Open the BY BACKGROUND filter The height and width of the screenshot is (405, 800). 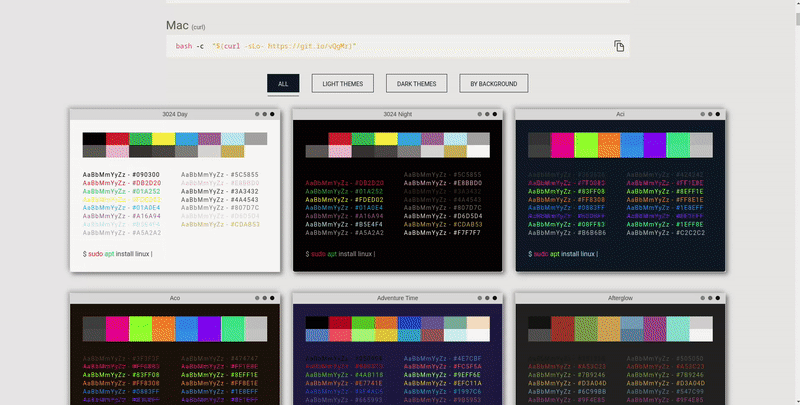[493, 84]
